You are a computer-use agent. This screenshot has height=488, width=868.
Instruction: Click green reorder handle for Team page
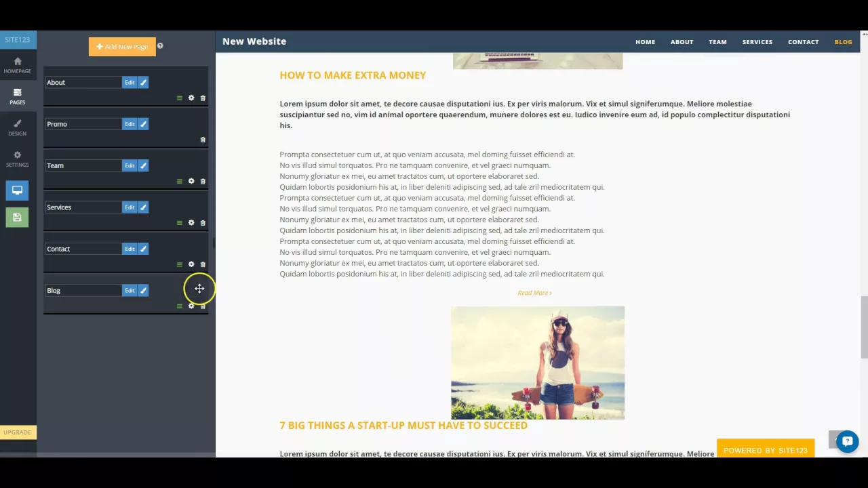(180, 181)
